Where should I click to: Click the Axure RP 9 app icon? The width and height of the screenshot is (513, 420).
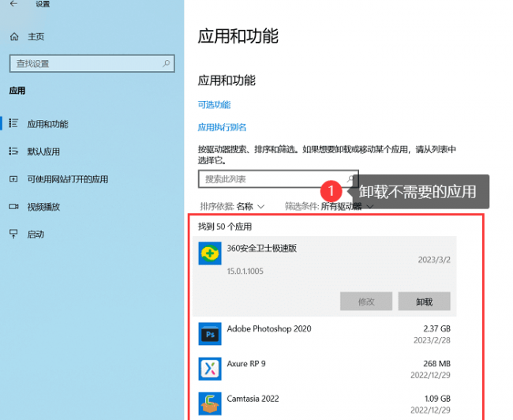coord(210,369)
